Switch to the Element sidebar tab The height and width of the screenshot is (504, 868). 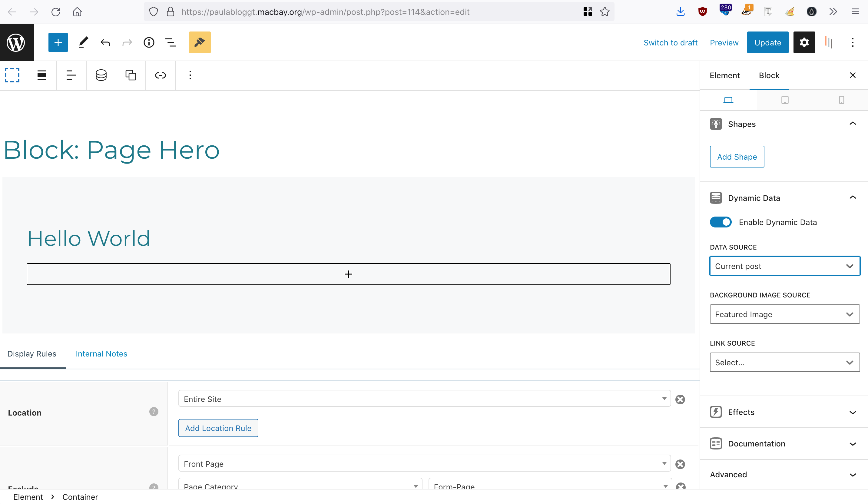[724, 75]
